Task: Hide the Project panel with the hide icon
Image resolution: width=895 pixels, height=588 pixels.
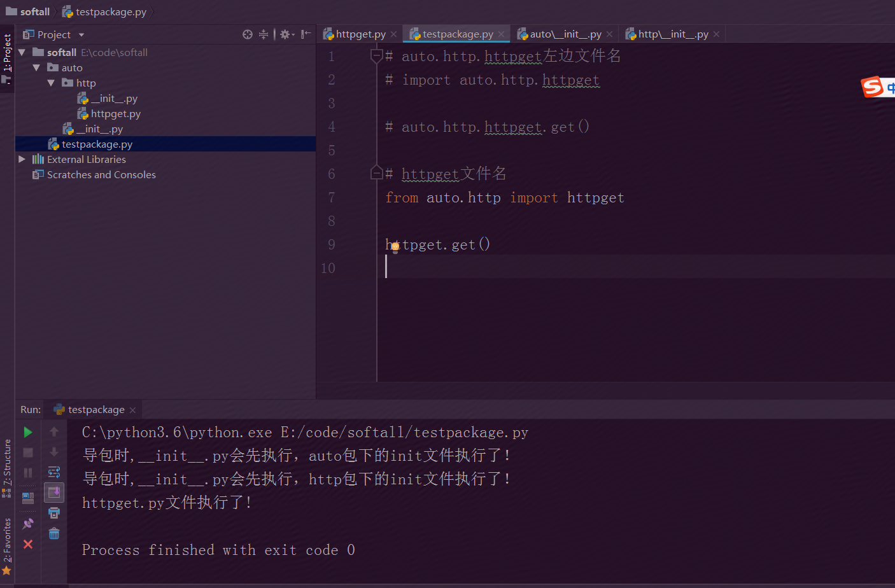Action: click(306, 34)
